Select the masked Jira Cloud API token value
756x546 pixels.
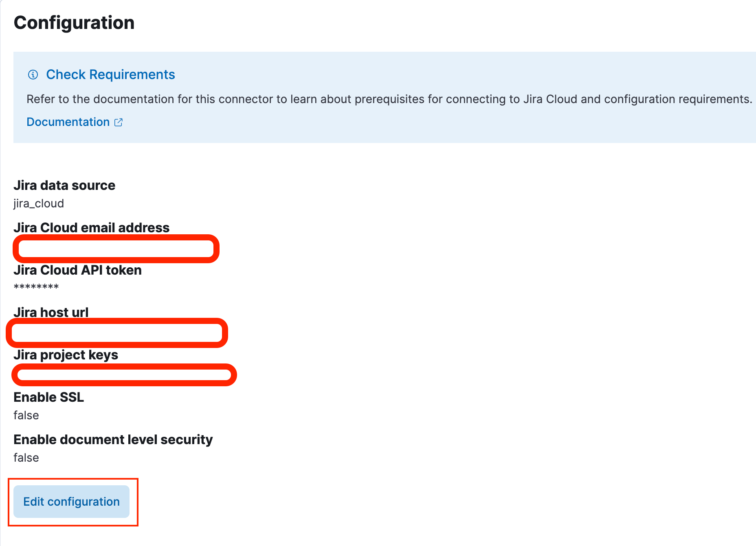click(x=36, y=286)
